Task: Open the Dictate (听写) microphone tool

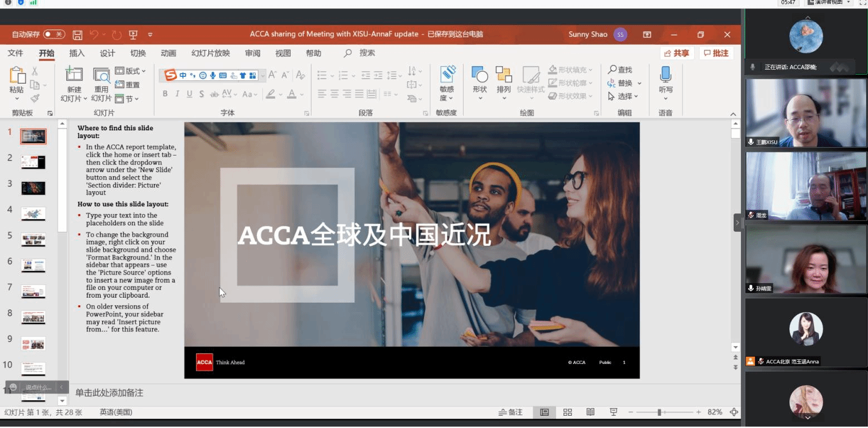Action: 665,80
